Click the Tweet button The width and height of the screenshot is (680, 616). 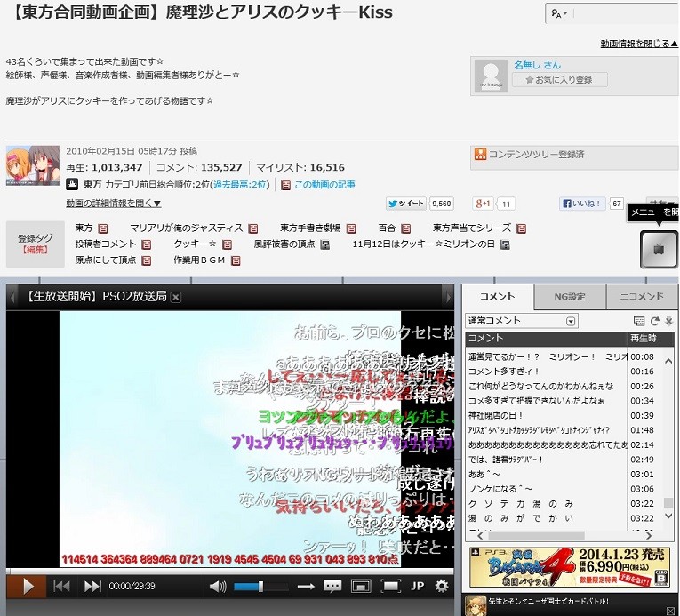tap(406, 204)
